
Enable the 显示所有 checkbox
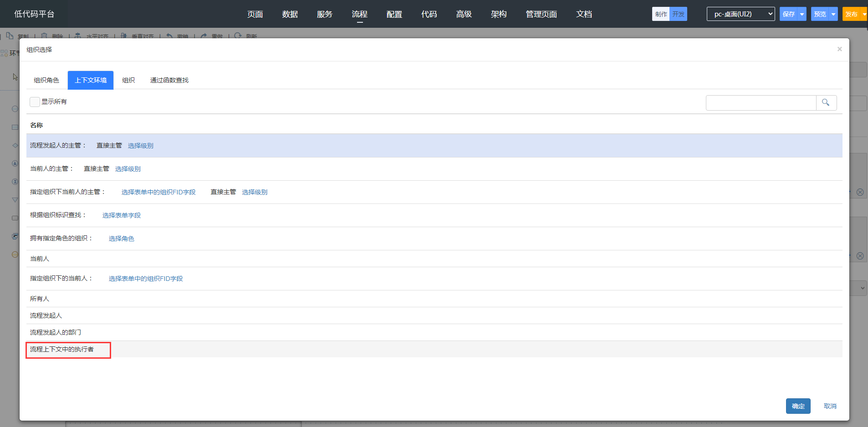[35, 102]
